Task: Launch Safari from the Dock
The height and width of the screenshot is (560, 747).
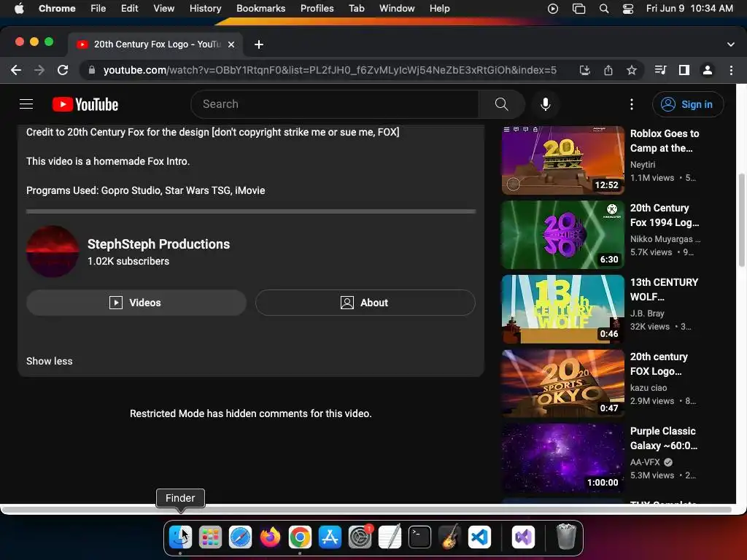Action: [240, 537]
